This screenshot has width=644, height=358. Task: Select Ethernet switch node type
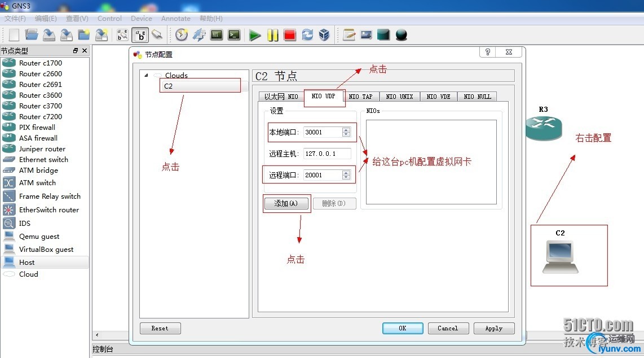pos(45,159)
